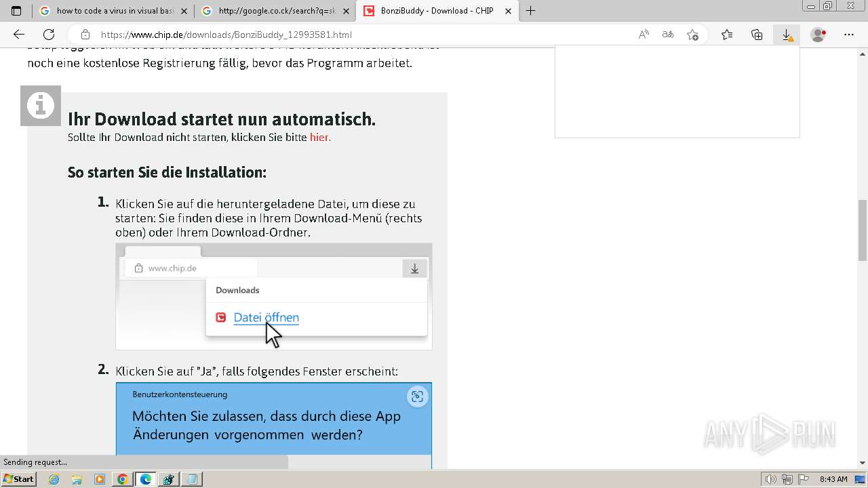Open the network status tray icon
The height and width of the screenshot is (488, 868).
(x=787, y=479)
